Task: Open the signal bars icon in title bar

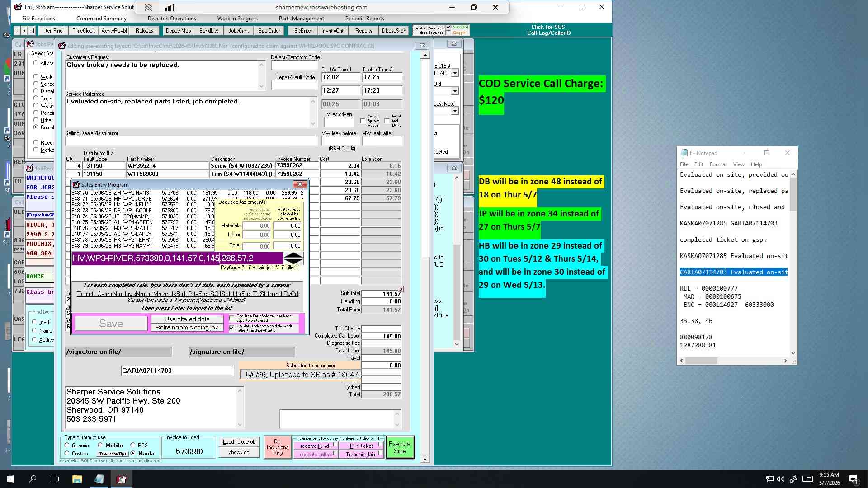Action: [x=170, y=7]
